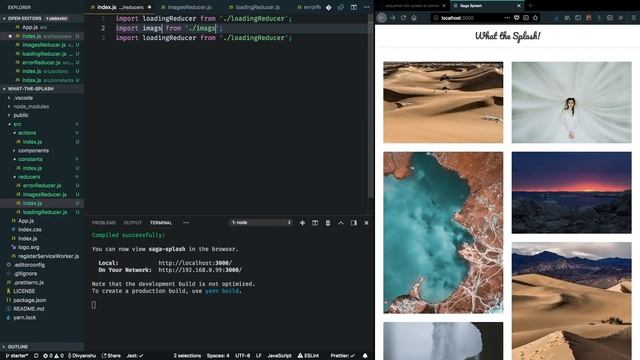The image size is (640, 360).
Task: Open browser page actions ellipsis in address bar
Action: [x=507, y=18]
